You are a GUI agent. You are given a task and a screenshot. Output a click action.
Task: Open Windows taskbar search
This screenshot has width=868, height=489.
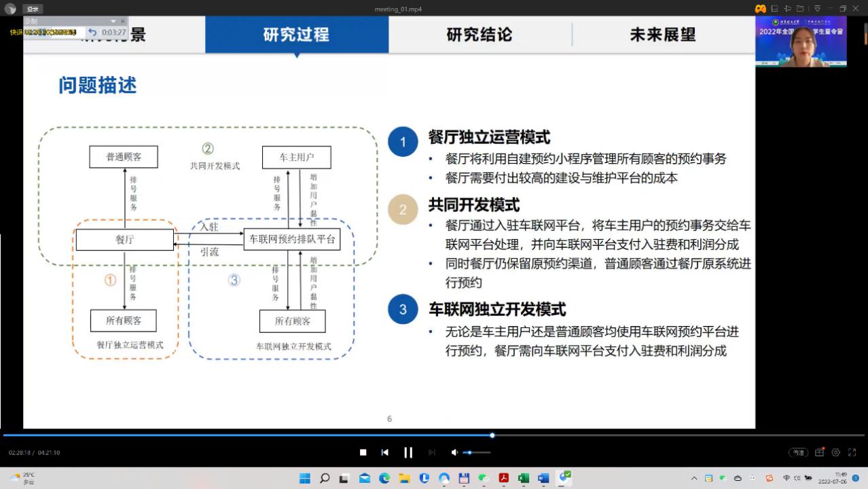pyautogui.click(x=325, y=478)
